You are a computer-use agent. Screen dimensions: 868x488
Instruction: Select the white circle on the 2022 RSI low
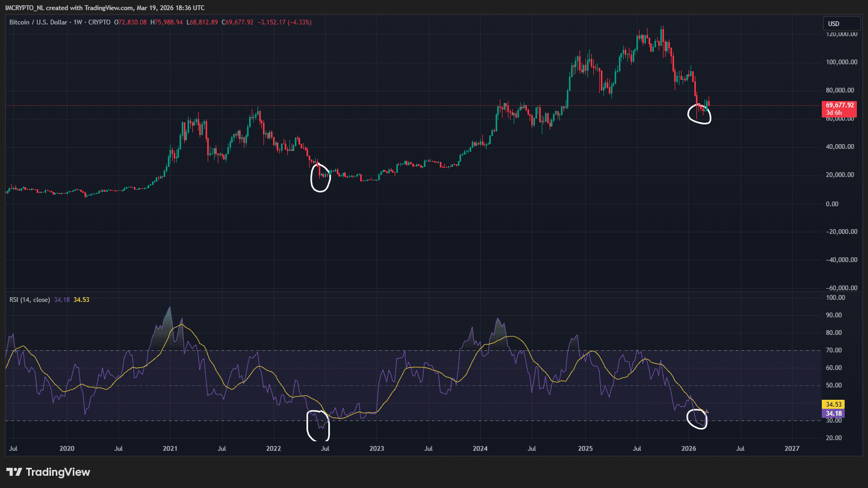pyautogui.click(x=318, y=425)
